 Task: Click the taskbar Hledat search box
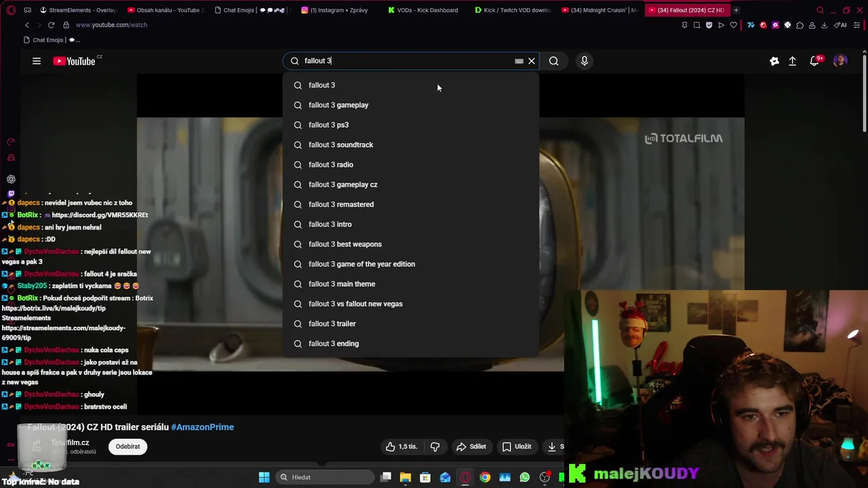click(325, 477)
